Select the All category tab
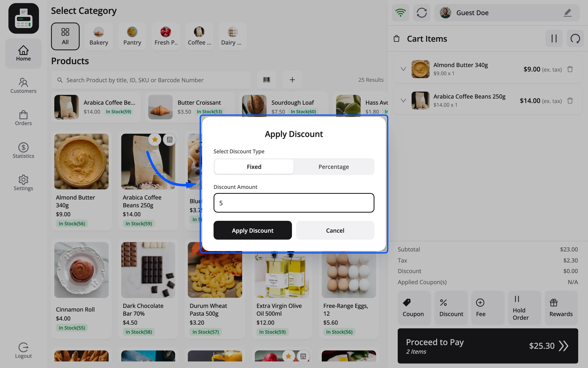Image resolution: width=588 pixels, height=368 pixels. (65, 37)
